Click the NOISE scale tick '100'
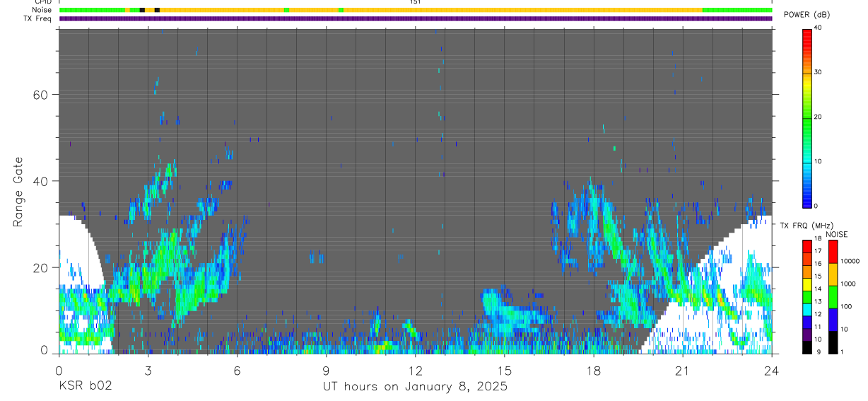The height and width of the screenshot is (401, 868). [846, 307]
